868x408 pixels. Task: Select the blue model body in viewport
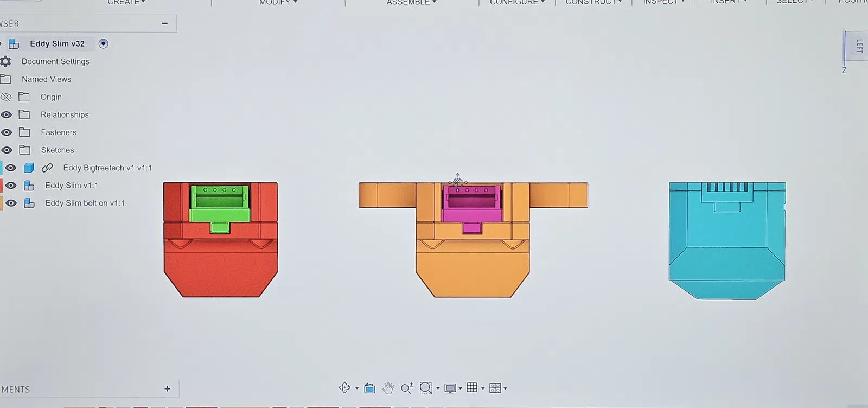point(727,241)
